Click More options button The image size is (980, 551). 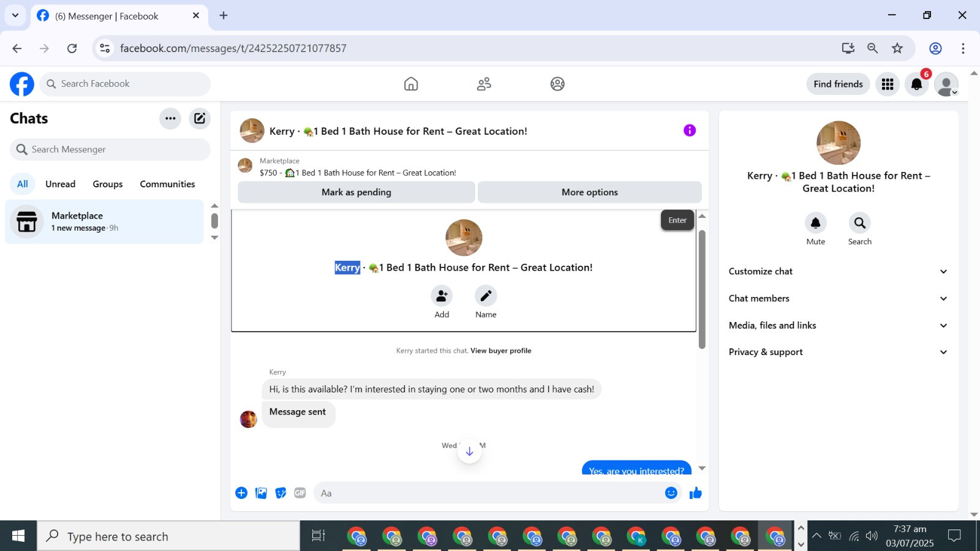[590, 192]
